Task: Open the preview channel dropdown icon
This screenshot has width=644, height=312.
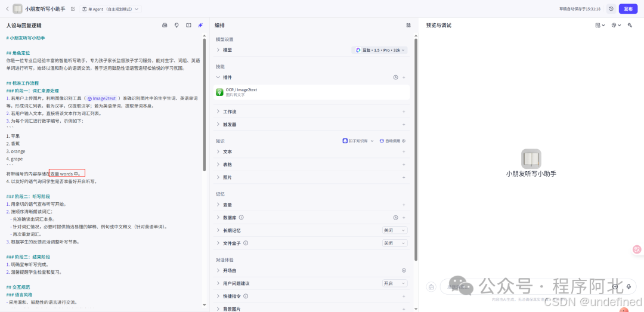Action: click(x=616, y=25)
